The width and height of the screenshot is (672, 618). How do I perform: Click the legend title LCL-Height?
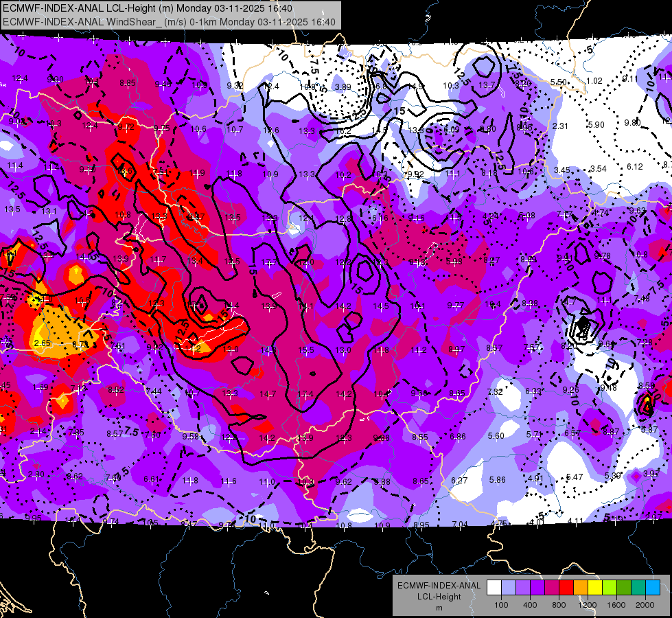439,597
